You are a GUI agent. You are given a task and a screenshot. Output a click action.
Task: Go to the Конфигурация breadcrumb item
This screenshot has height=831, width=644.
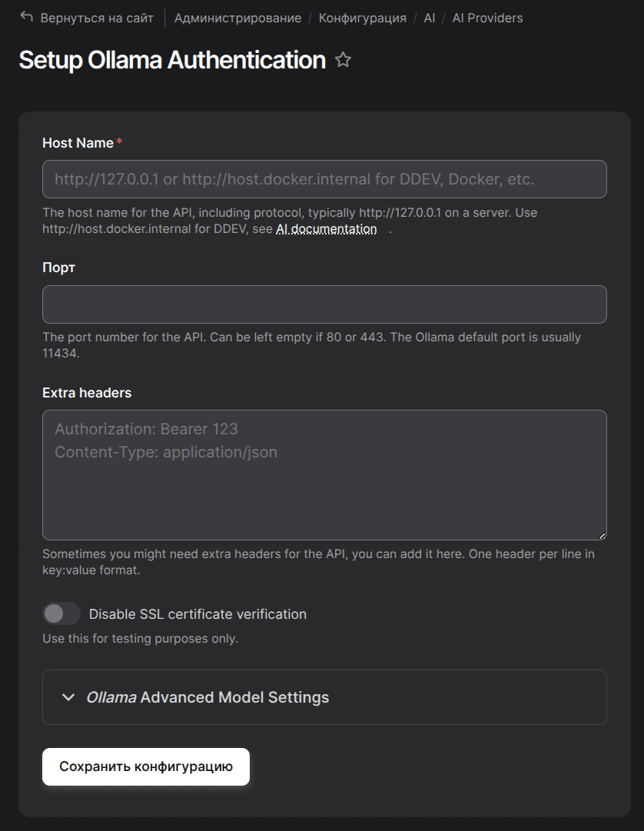click(x=362, y=18)
